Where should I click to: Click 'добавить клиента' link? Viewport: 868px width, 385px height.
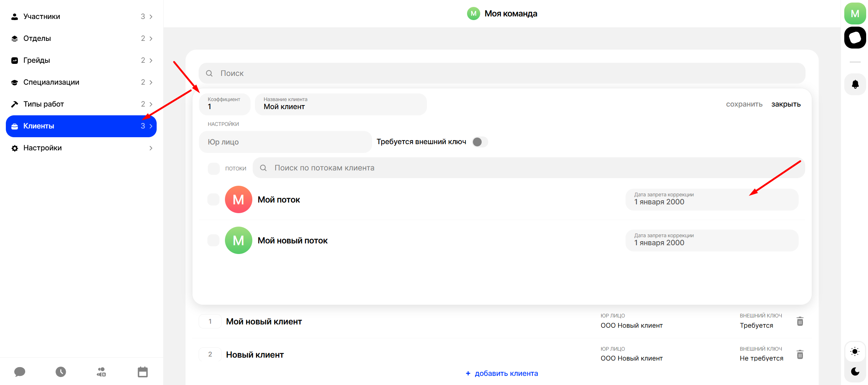click(x=502, y=373)
